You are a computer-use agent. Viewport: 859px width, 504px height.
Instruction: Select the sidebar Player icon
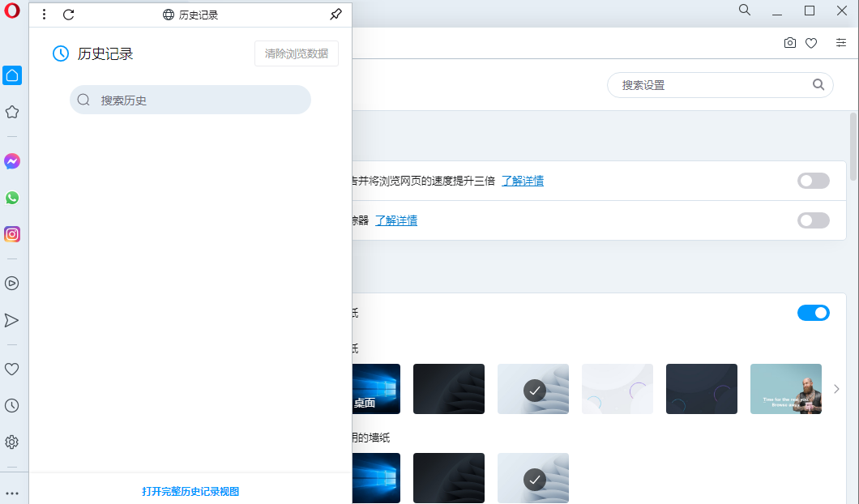(11, 284)
